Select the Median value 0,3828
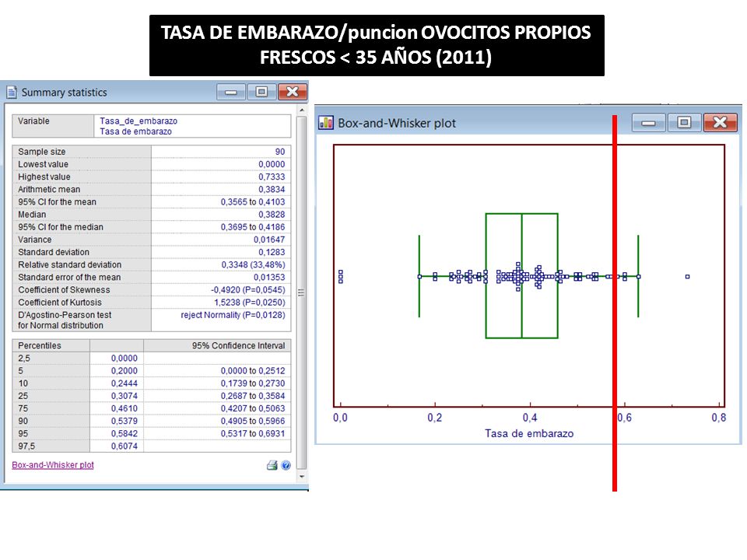 (272, 215)
